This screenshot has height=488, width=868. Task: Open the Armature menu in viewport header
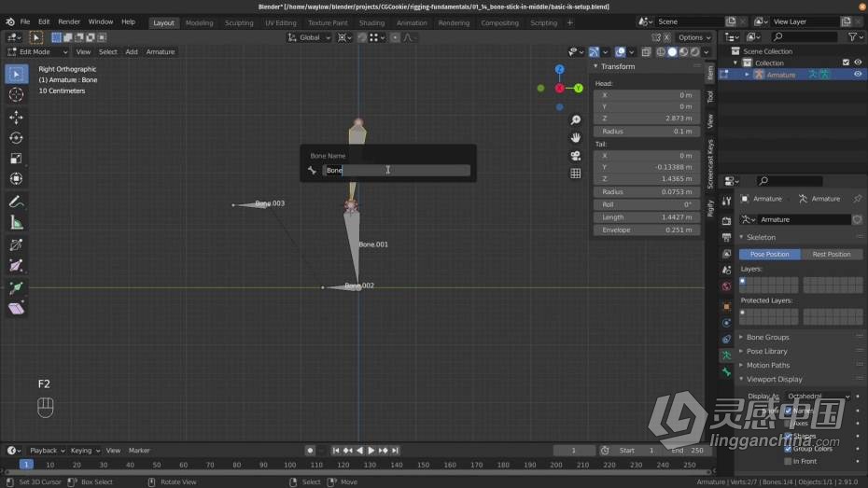pyautogui.click(x=161, y=52)
